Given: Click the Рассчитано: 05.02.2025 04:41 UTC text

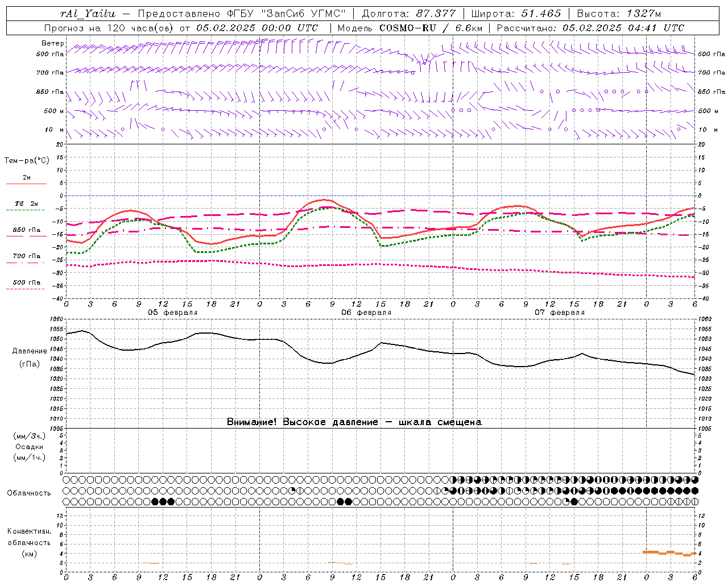Looking at the screenshot, I should click(x=590, y=28).
